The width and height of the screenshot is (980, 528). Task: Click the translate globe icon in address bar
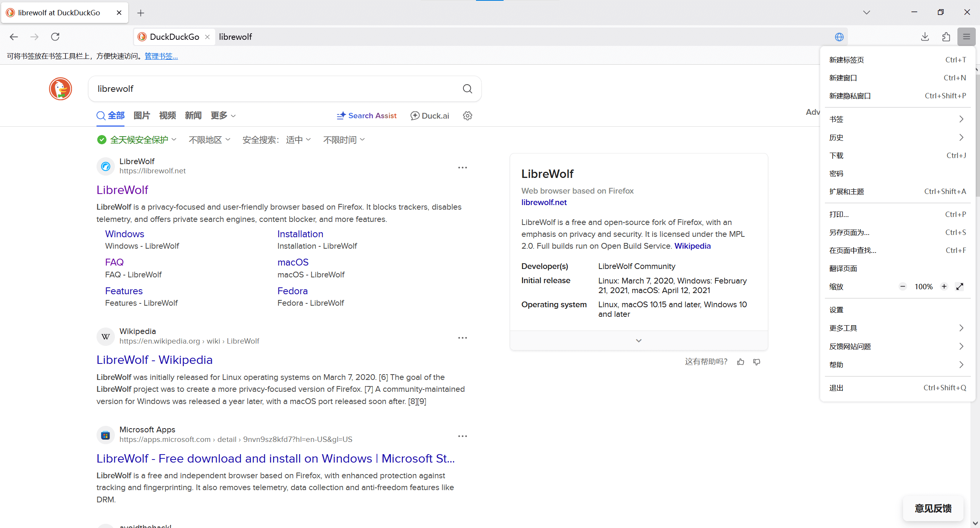[839, 37]
